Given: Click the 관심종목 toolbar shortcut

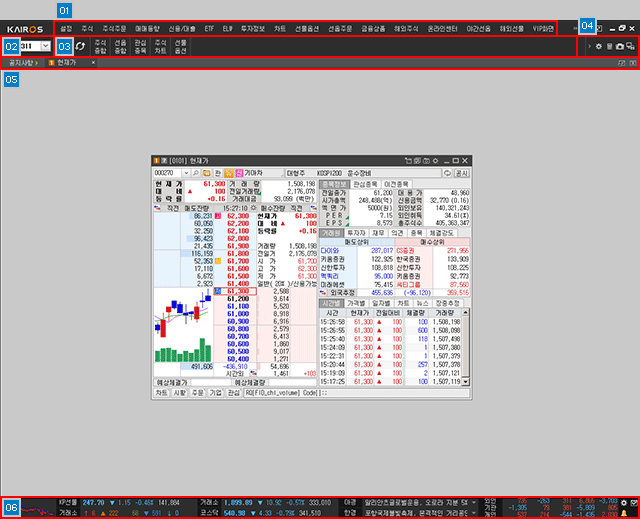Looking at the screenshot, I should point(140,47).
